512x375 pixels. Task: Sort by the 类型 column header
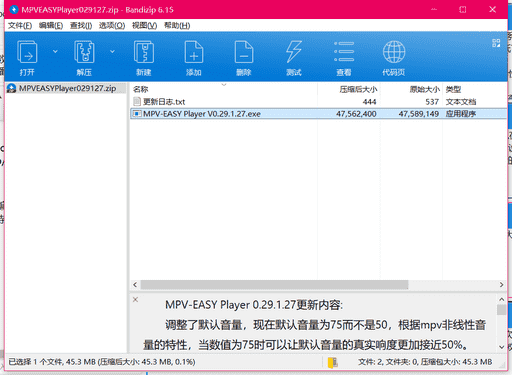(453, 89)
